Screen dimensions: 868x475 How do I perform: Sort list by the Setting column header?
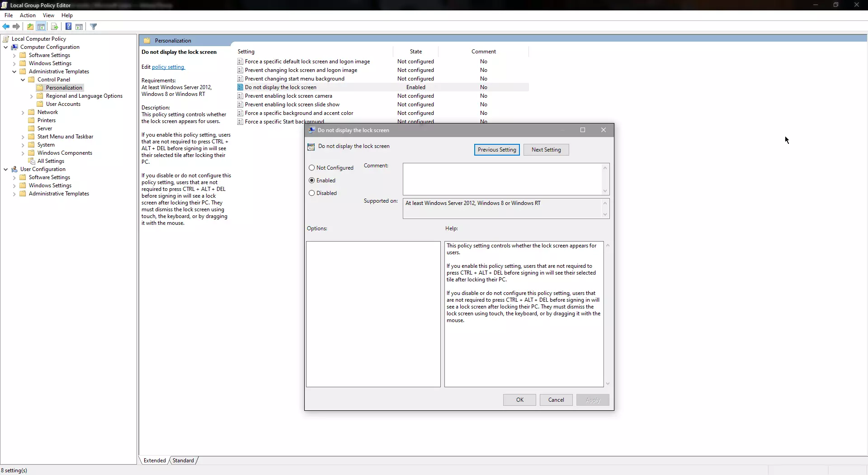tap(315, 52)
